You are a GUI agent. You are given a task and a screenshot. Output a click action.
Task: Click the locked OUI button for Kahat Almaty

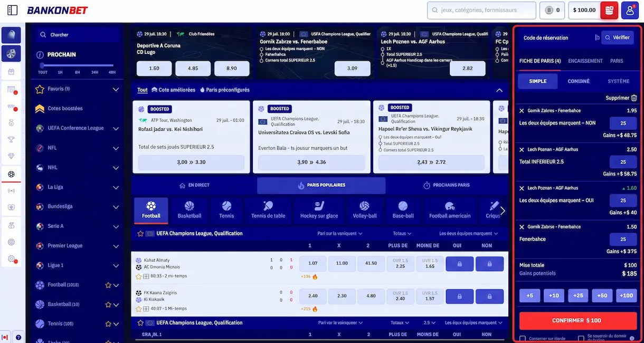coord(459,264)
